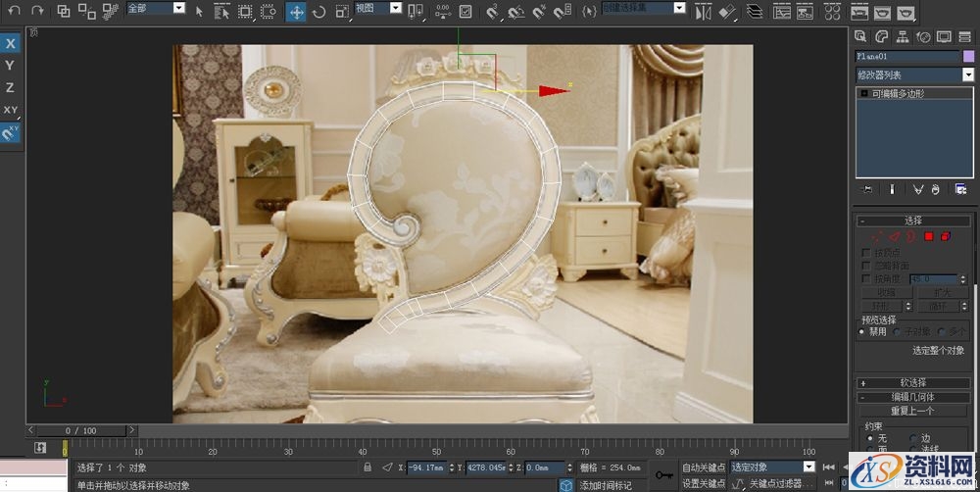
Task: Click the Undo arrow in the toolbar
Action: (14, 10)
